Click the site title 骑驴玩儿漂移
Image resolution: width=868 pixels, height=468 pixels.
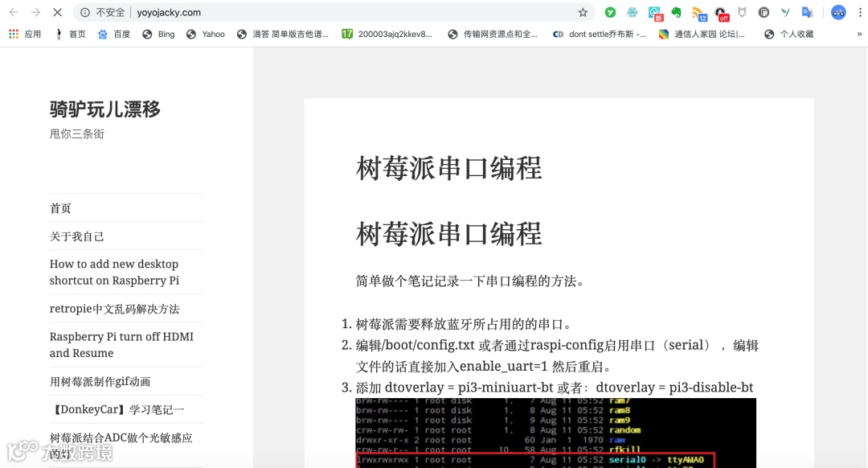click(104, 109)
